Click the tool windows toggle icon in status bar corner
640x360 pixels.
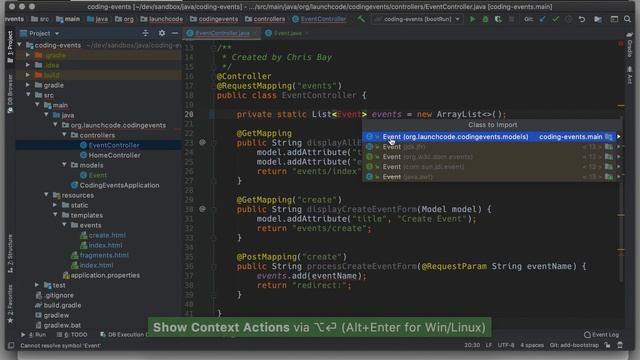point(11,345)
